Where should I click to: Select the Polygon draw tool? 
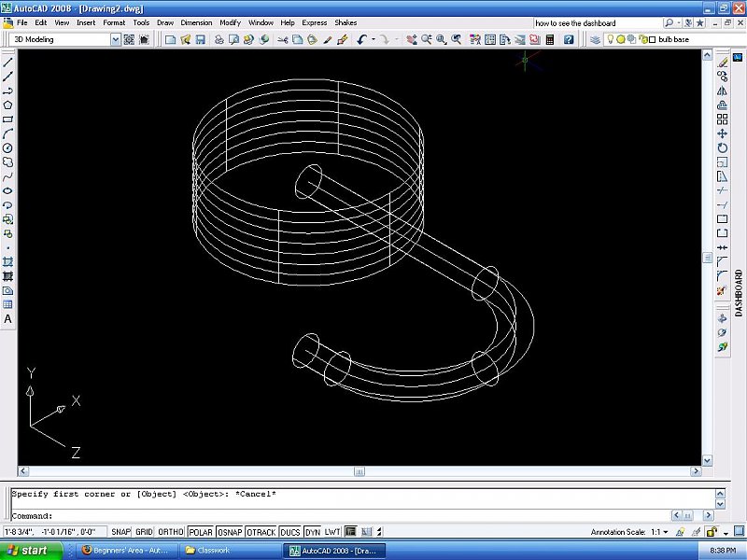pyautogui.click(x=7, y=105)
